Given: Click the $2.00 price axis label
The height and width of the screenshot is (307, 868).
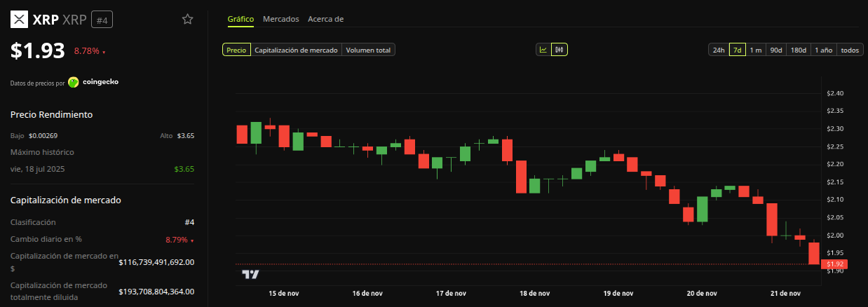Looking at the screenshot, I should (x=835, y=235).
